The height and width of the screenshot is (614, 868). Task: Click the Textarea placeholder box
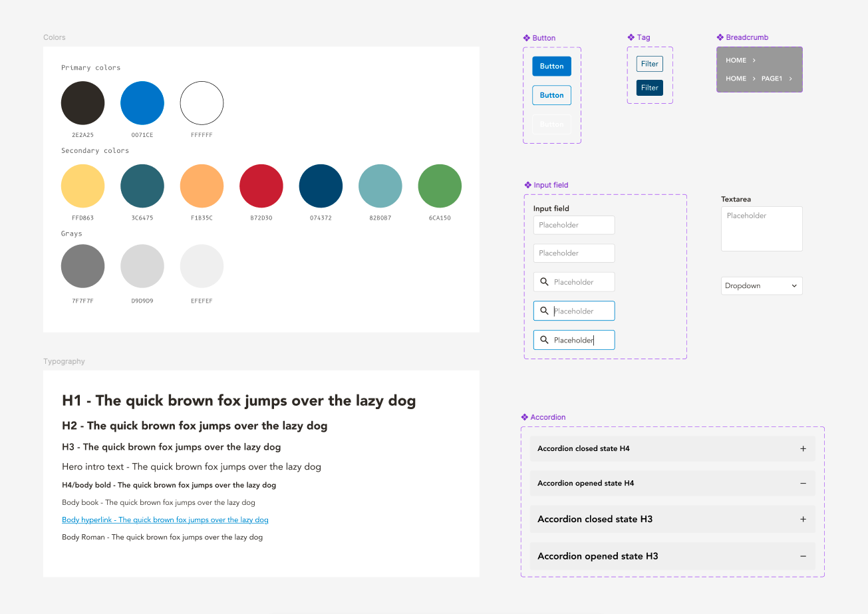(x=762, y=229)
